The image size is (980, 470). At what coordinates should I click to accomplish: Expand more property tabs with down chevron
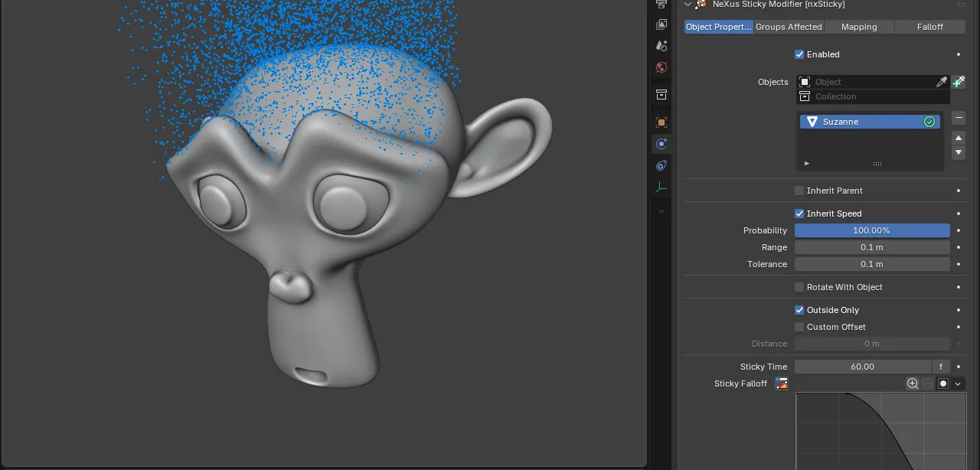(661, 211)
